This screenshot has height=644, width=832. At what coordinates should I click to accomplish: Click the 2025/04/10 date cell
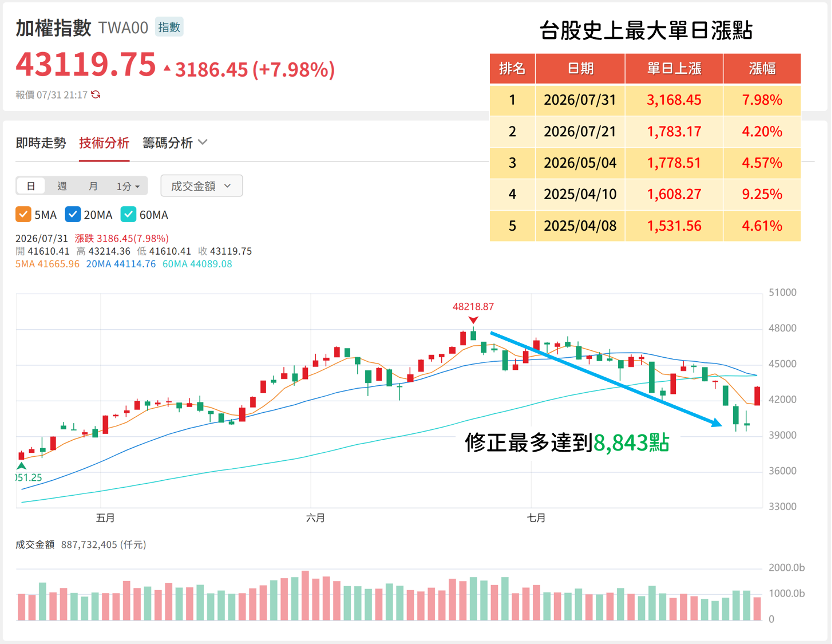[580, 194]
